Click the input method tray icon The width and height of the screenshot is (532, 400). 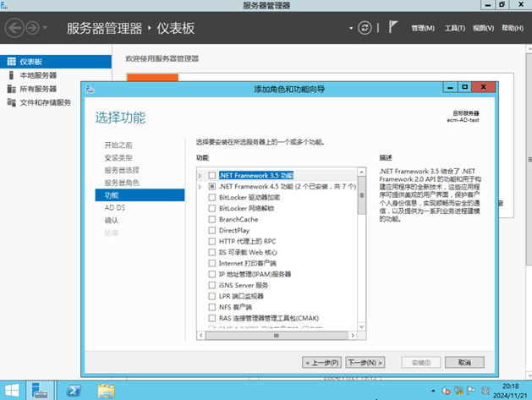[x=485, y=391]
